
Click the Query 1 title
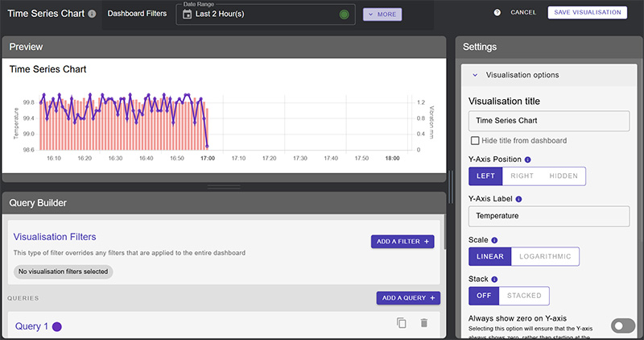tap(31, 326)
